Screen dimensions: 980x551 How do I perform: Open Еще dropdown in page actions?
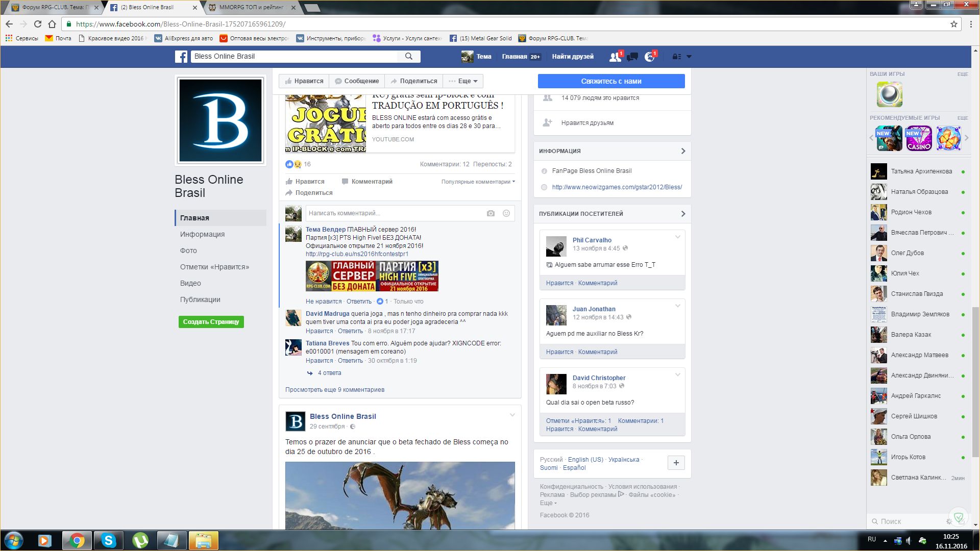pyautogui.click(x=463, y=81)
